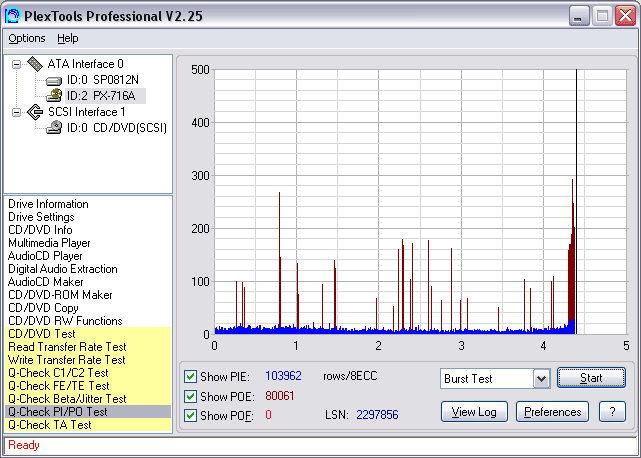The height and width of the screenshot is (458, 641).
Task: Click the ATA Interface 0 controller icon
Action: (x=35, y=64)
